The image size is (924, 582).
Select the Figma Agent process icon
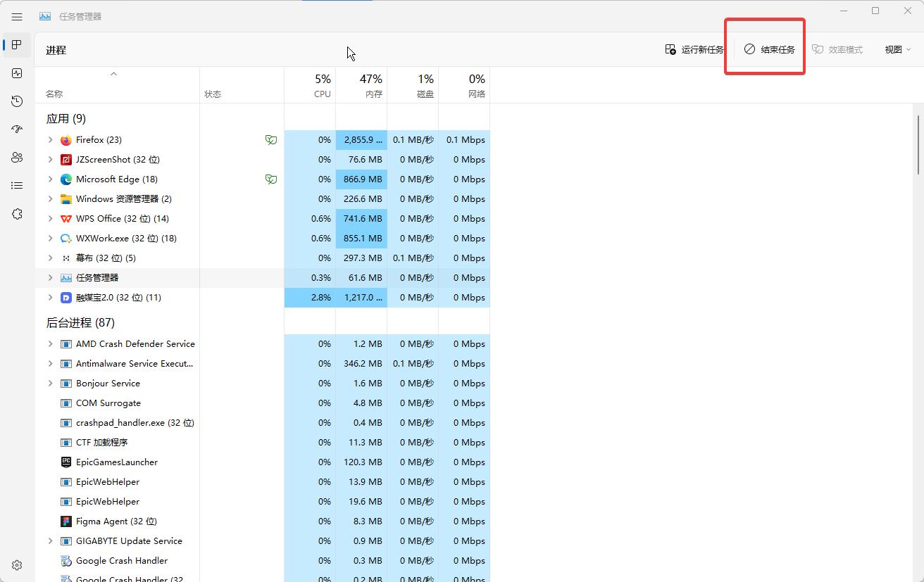coord(66,521)
